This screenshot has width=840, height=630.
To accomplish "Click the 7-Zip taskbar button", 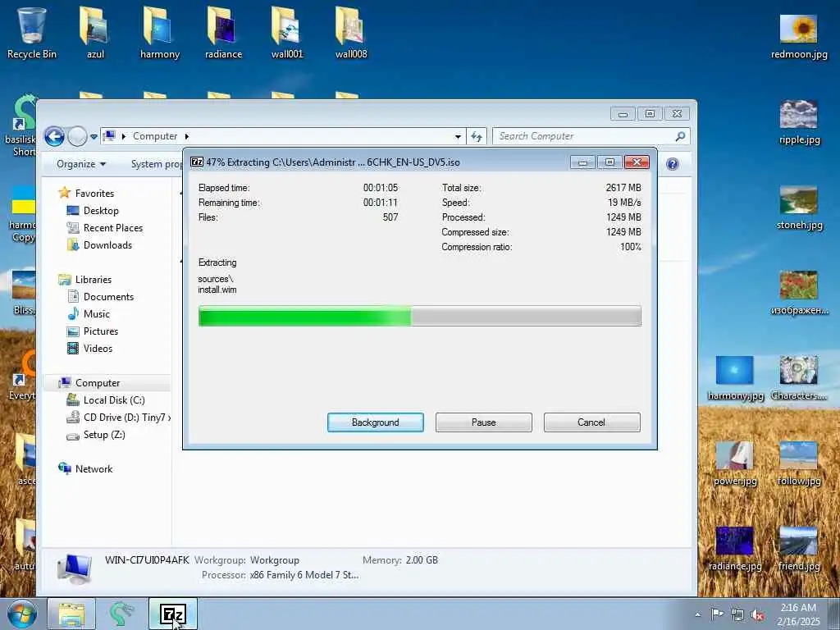I will (172, 614).
